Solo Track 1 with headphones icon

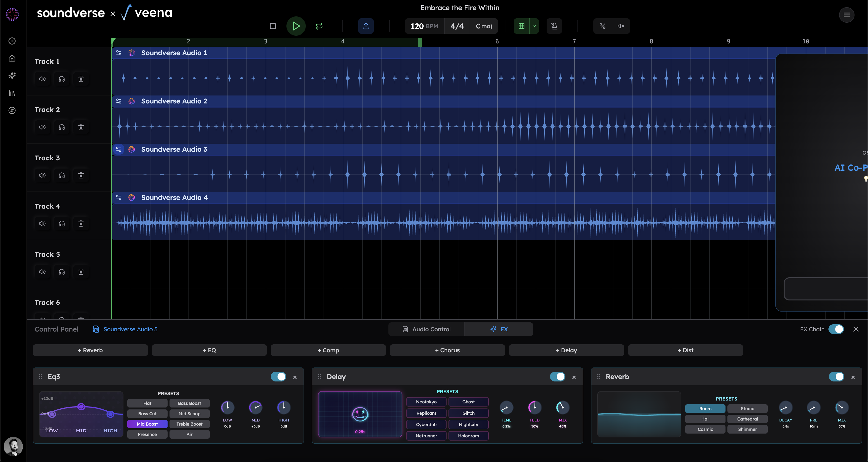pos(62,79)
